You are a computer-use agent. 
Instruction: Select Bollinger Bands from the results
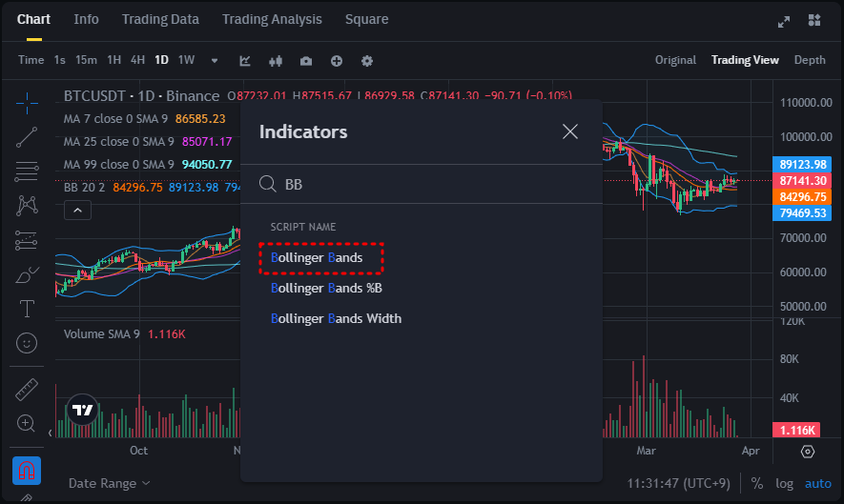(318, 257)
